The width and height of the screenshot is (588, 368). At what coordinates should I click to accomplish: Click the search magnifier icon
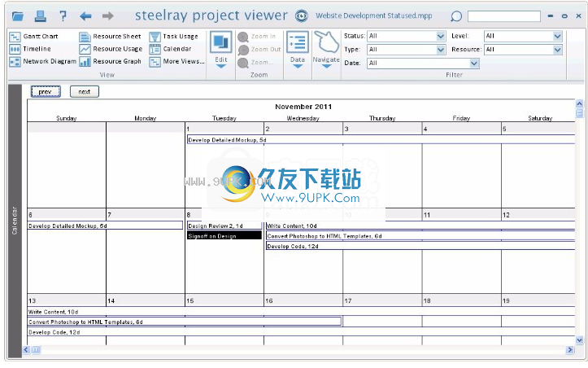456,16
